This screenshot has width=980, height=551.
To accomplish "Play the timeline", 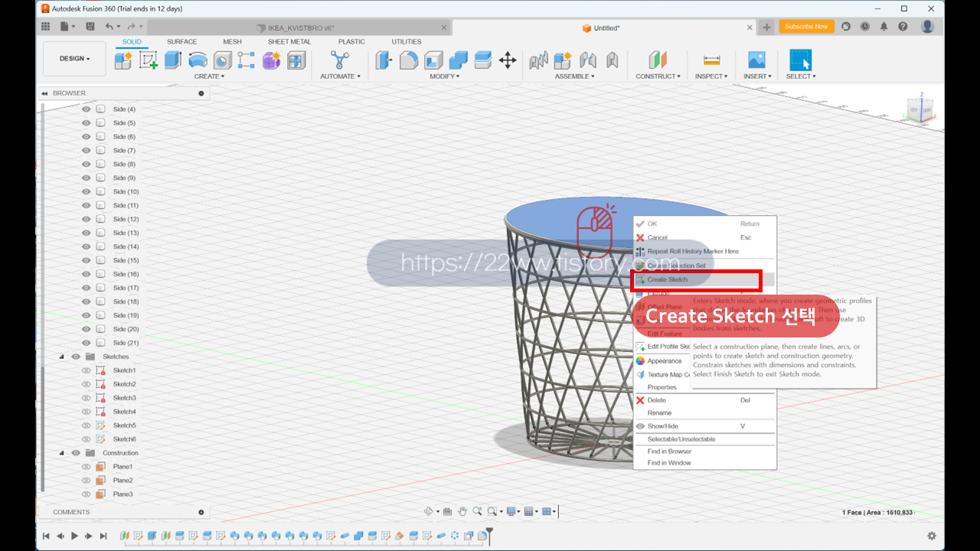I will tap(74, 536).
